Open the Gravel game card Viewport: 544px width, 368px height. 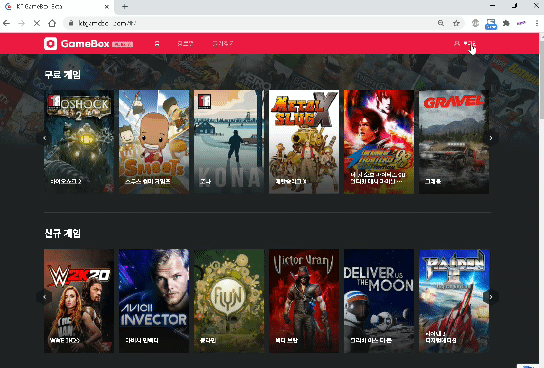[x=454, y=142]
